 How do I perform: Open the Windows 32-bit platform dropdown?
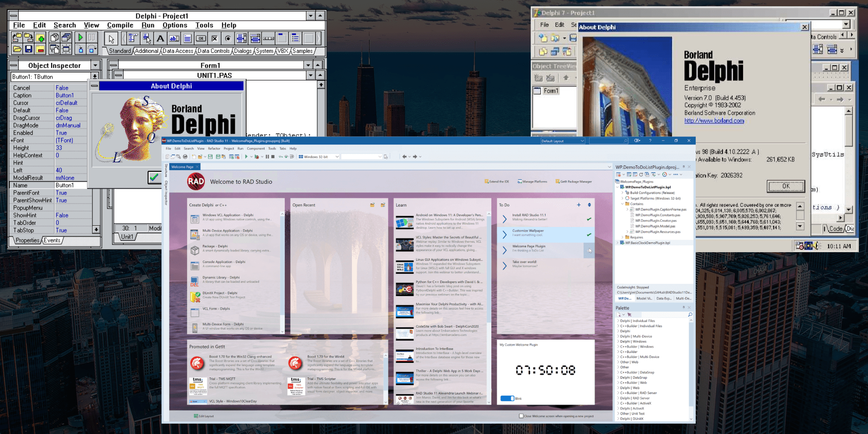coord(319,157)
